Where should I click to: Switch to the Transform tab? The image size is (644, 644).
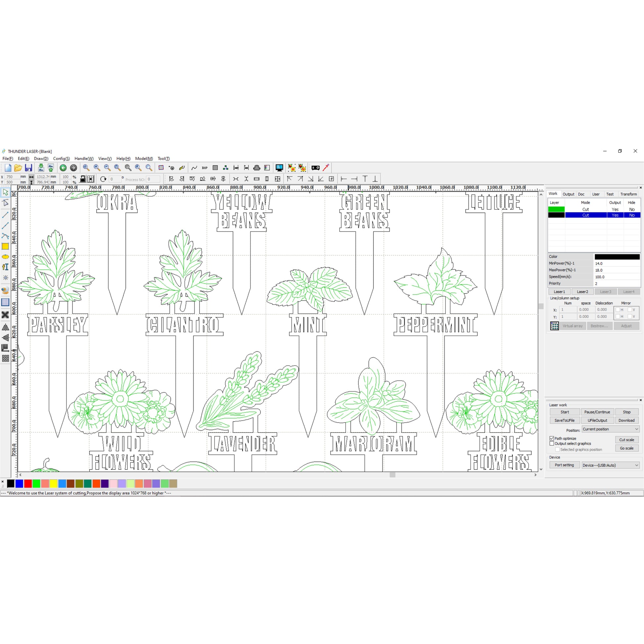628,194
